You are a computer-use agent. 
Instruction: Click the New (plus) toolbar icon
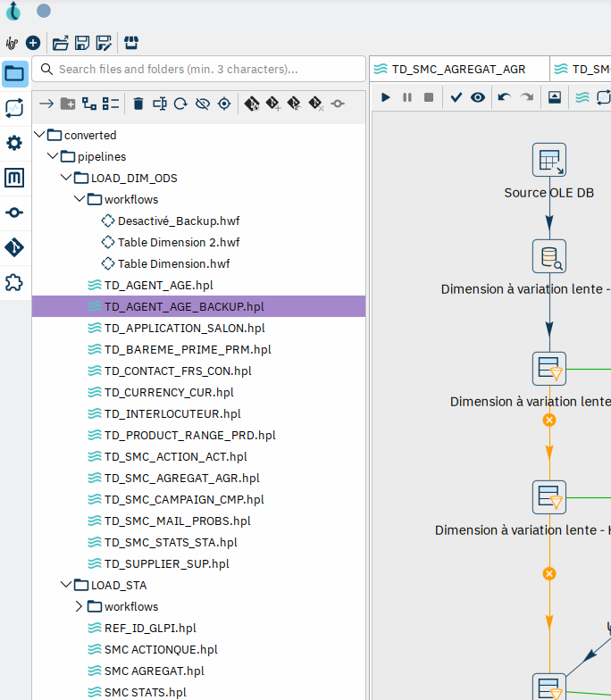click(33, 43)
